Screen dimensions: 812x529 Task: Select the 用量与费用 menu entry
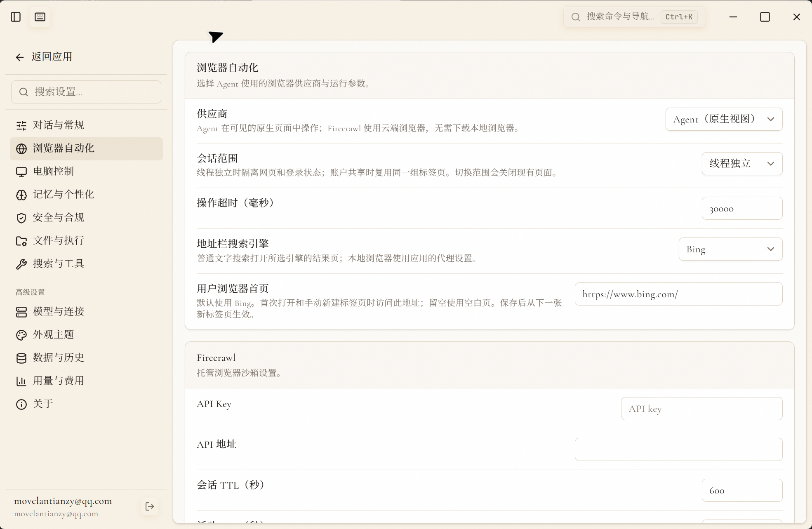coord(86,381)
